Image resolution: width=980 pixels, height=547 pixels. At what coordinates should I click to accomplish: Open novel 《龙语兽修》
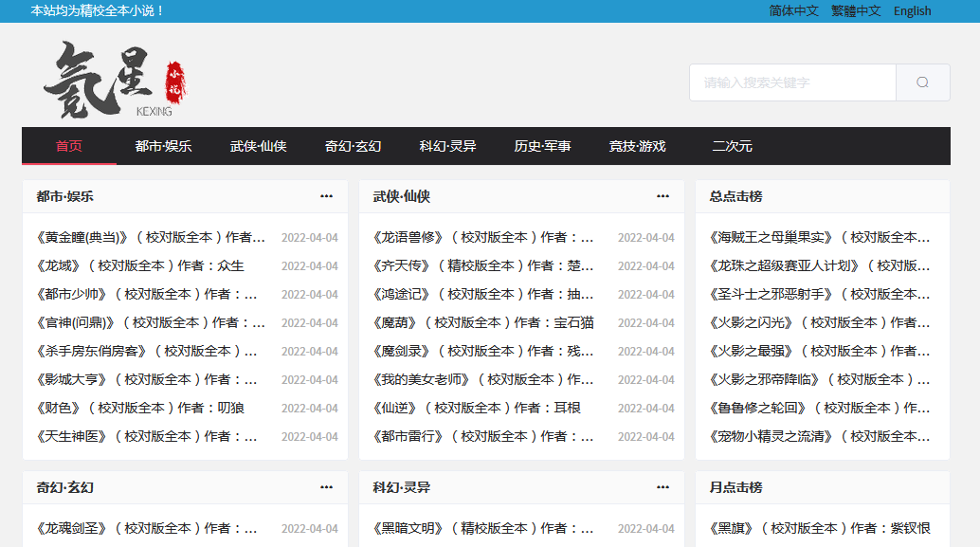click(x=483, y=238)
